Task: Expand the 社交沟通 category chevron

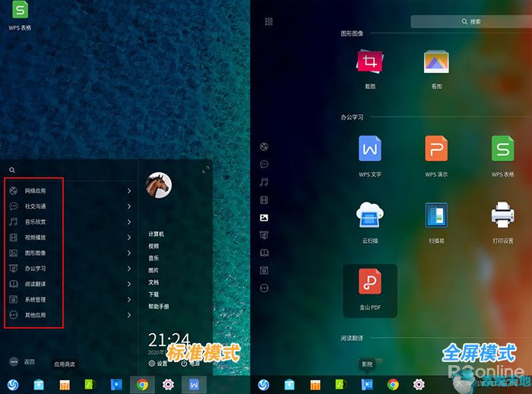Action: click(x=129, y=207)
